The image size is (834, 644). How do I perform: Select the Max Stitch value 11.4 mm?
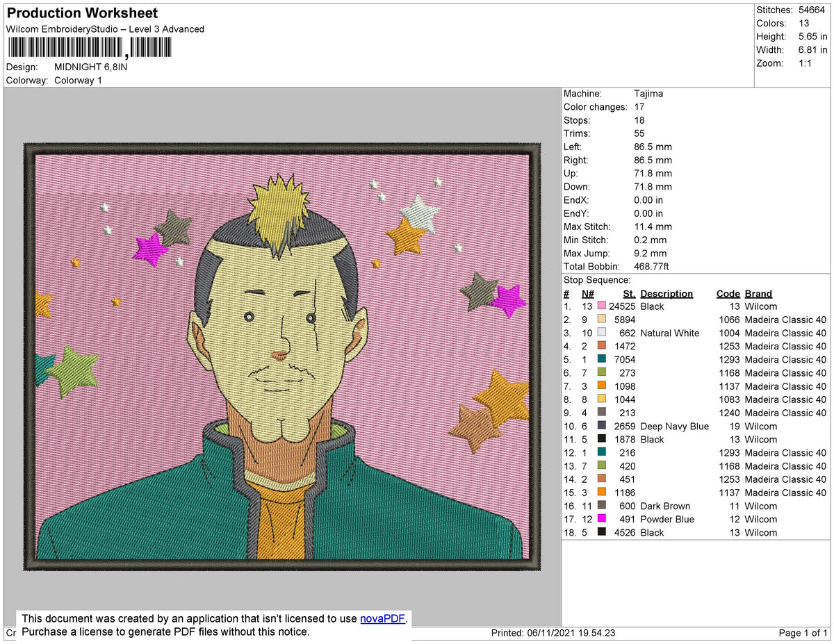(653, 226)
